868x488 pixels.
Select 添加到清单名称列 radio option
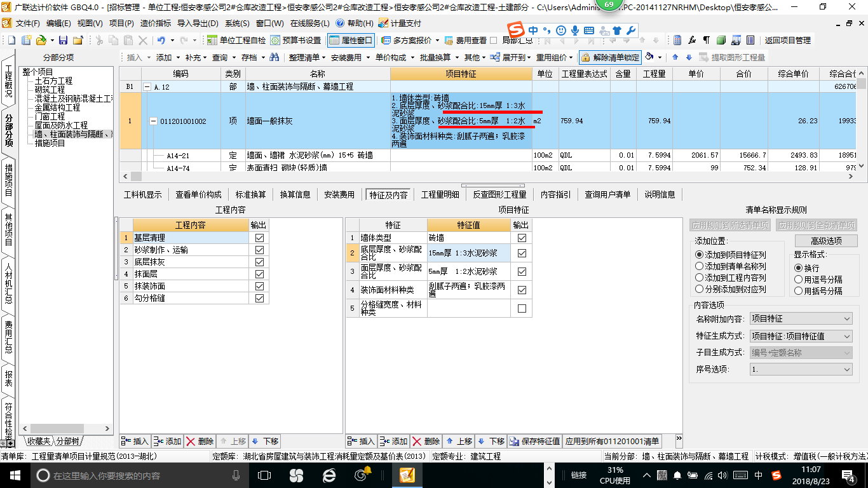tap(731, 266)
